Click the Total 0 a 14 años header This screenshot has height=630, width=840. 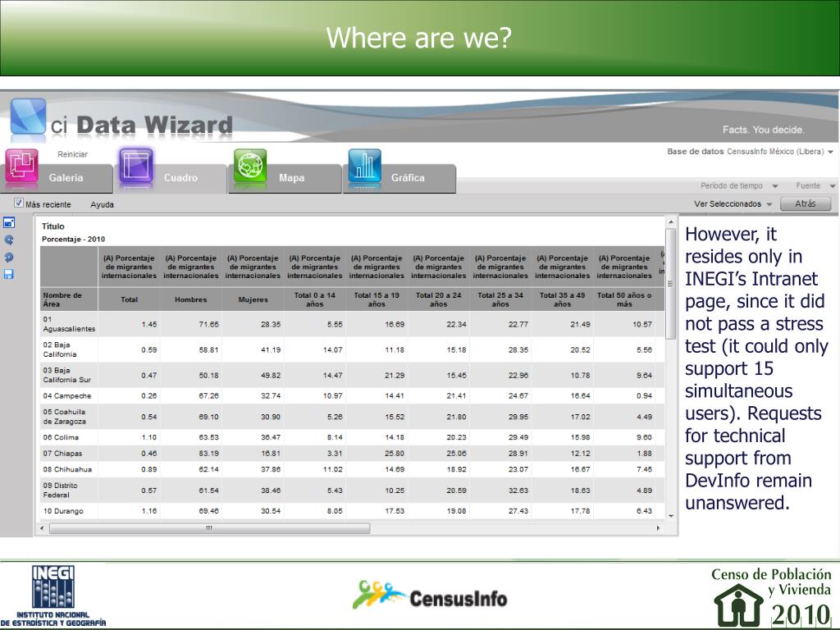click(315, 299)
